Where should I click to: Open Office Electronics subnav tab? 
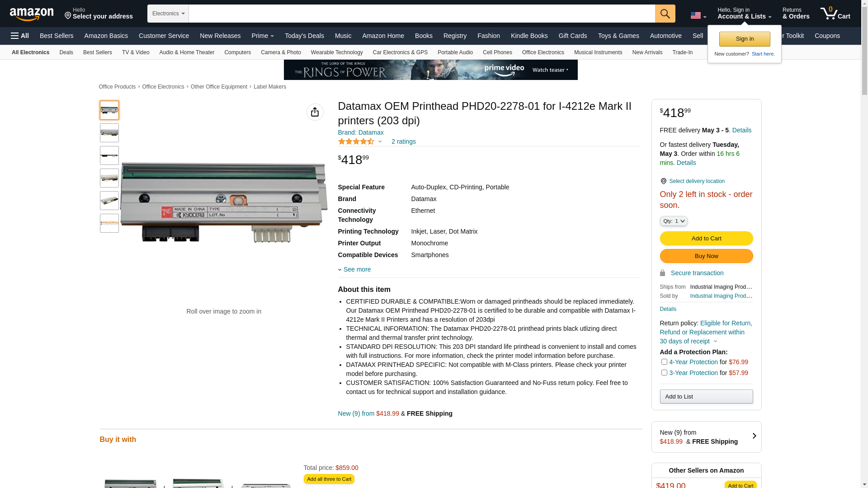tap(543, 52)
